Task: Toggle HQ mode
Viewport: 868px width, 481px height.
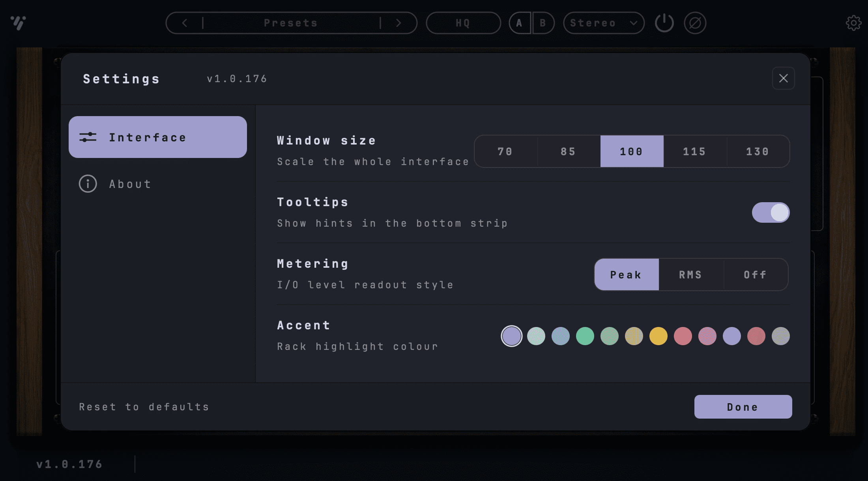Action: pos(463,23)
